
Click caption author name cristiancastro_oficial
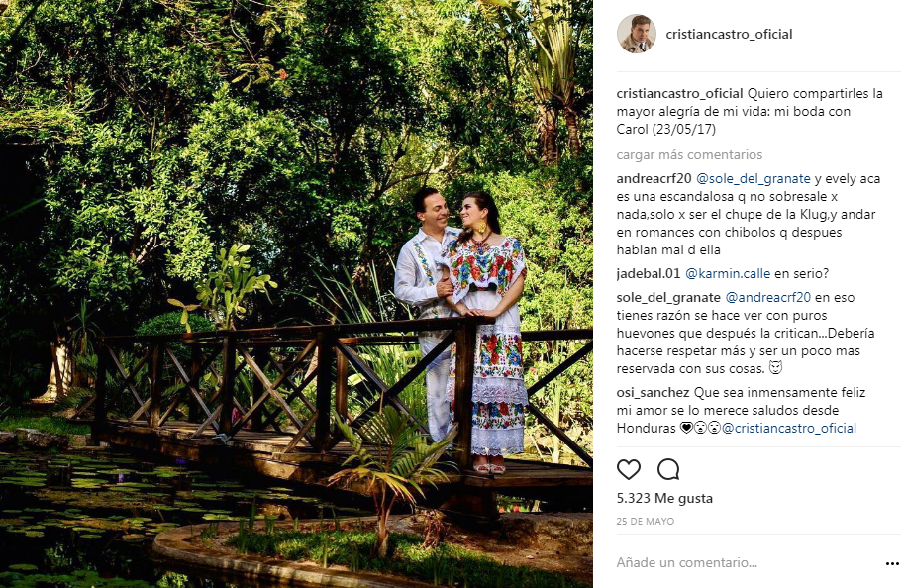(x=679, y=93)
